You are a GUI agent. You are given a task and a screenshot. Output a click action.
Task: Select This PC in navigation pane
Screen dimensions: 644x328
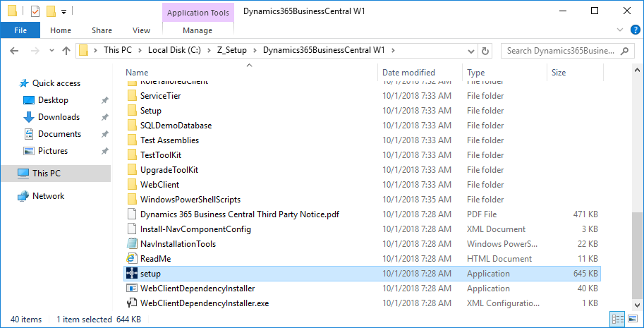tap(56, 174)
